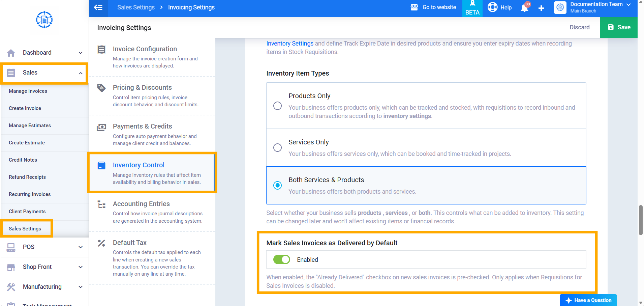Image resolution: width=644 pixels, height=306 pixels.
Task: Click the company logo in sidebar
Action: (x=44, y=20)
